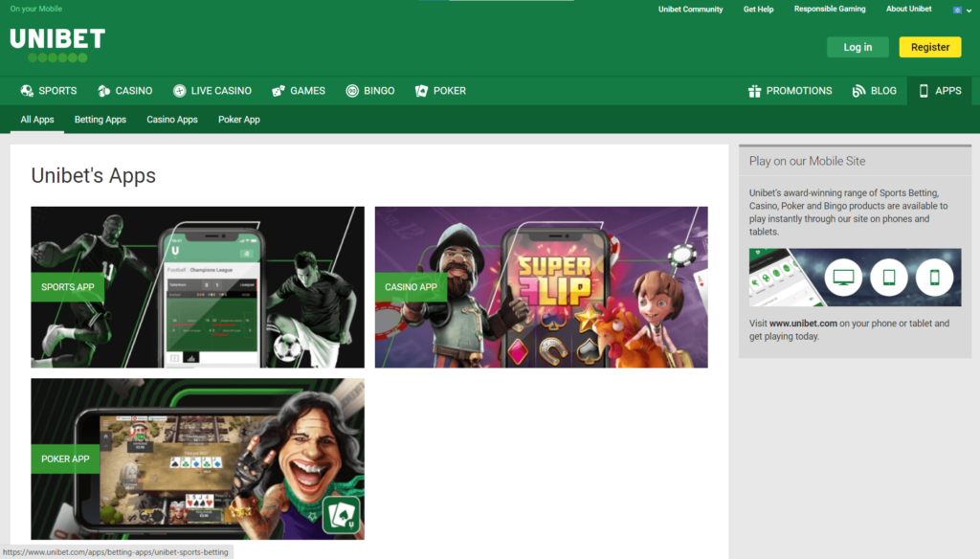Open the Sports App banner image

[197, 287]
